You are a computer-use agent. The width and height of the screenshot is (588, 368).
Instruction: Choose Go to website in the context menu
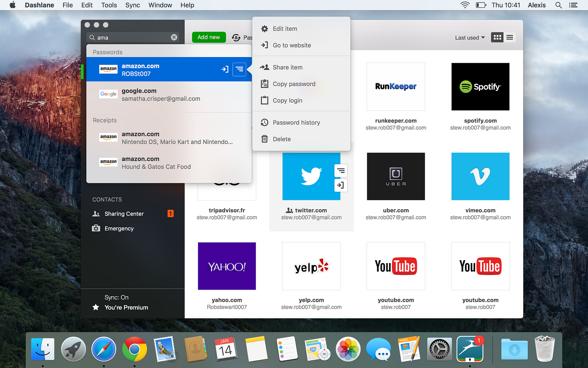(301, 45)
